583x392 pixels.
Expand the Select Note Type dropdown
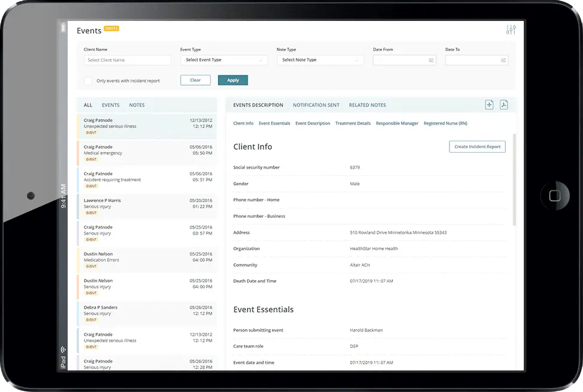(x=320, y=60)
